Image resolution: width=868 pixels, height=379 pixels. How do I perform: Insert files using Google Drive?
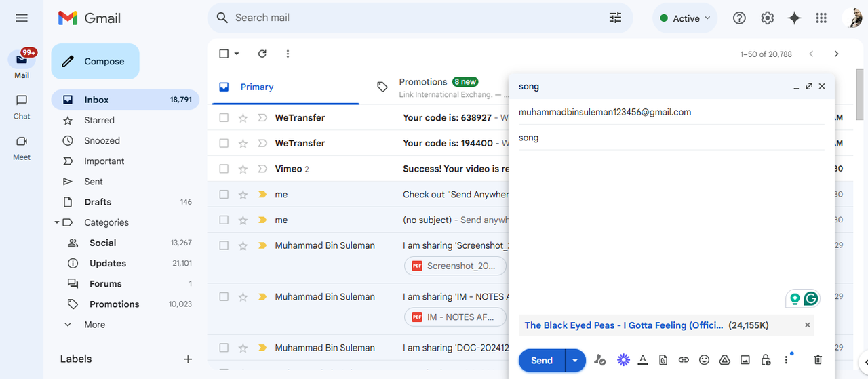pyautogui.click(x=724, y=360)
